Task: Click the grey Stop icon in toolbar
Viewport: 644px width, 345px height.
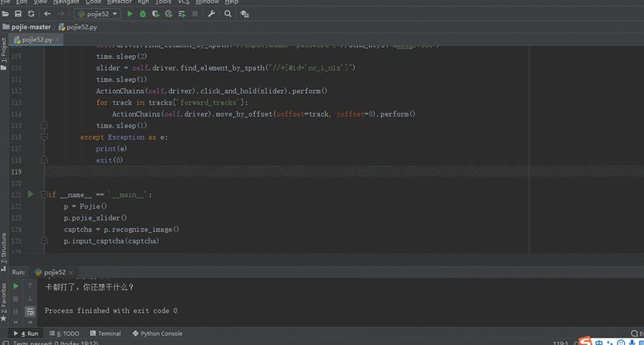Action: click(x=195, y=14)
